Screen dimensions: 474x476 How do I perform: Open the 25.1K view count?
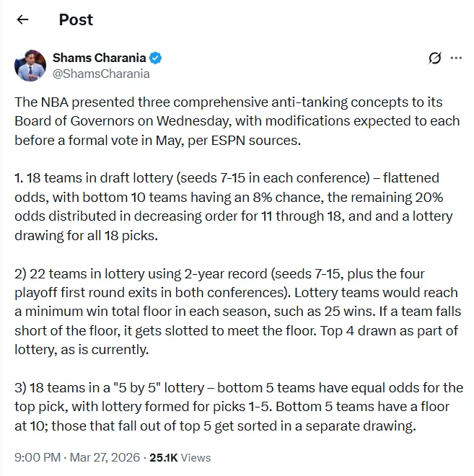(163, 457)
